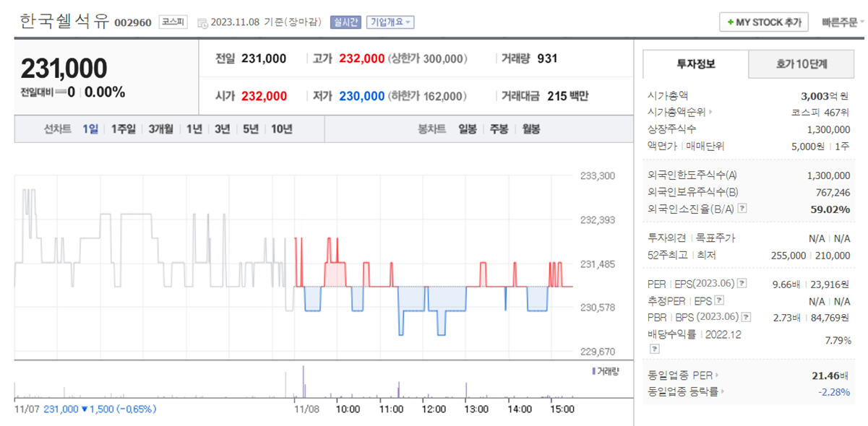Show the 월봉 candlestick chart
This screenshot has height=426, width=868.
click(x=531, y=129)
